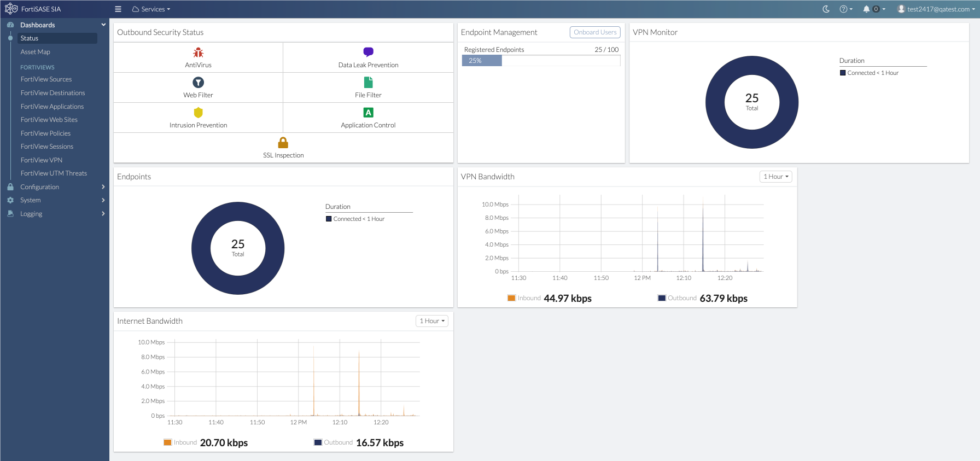Click the Intrusion Prevention label

pyautogui.click(x=198, y=125)
